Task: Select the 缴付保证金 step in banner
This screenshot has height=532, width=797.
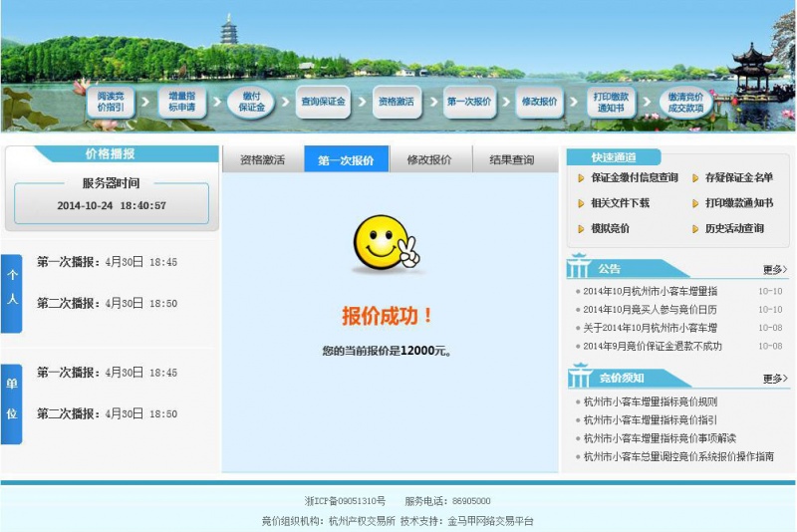Action: [x=251, y=102]
